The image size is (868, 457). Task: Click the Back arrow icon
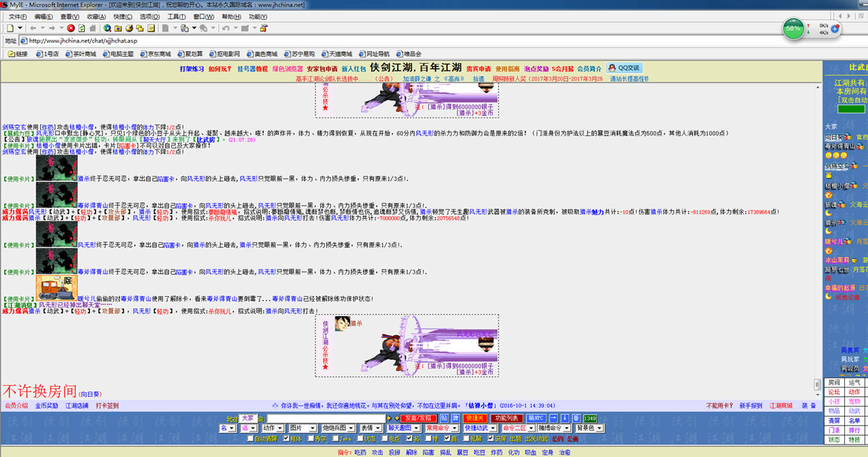click(33, 28)
